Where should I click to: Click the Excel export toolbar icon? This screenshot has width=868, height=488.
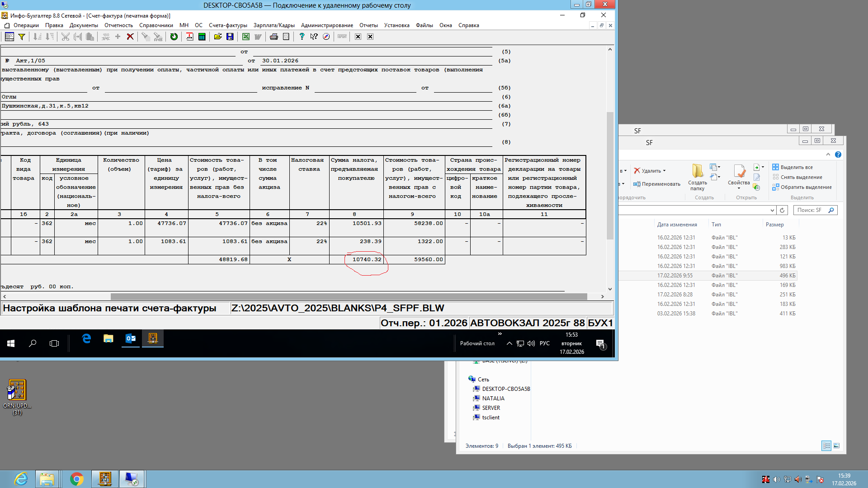click(x=245, y=37)
